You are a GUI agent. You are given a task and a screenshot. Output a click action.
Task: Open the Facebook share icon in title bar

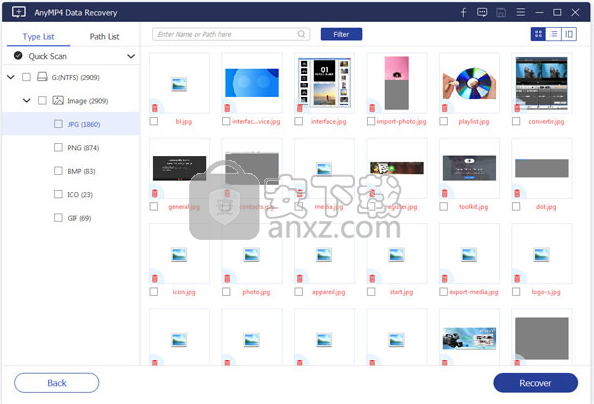tap(463, 13)
